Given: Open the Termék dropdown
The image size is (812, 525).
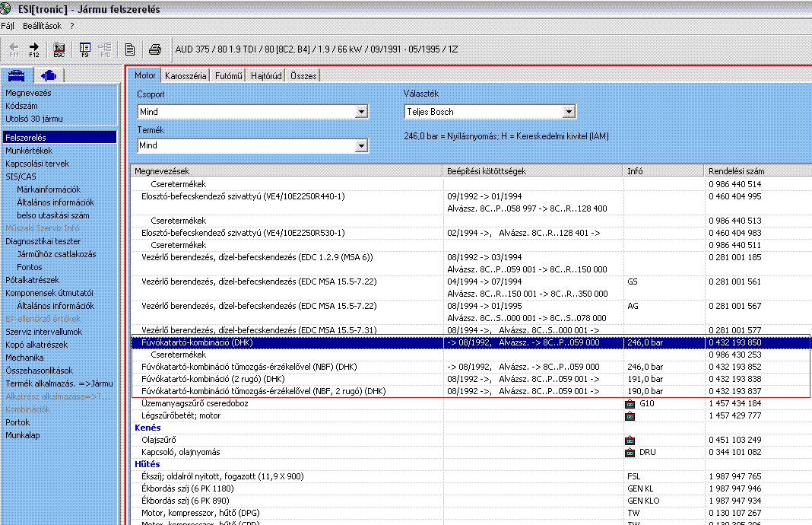Looking at the screenshot, I should point(361,145).
